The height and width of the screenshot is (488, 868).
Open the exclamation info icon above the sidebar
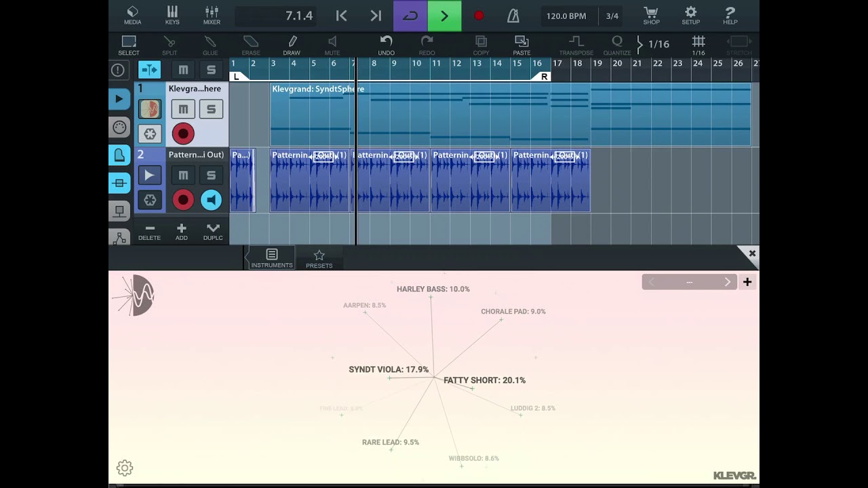(x=118, y=70)
